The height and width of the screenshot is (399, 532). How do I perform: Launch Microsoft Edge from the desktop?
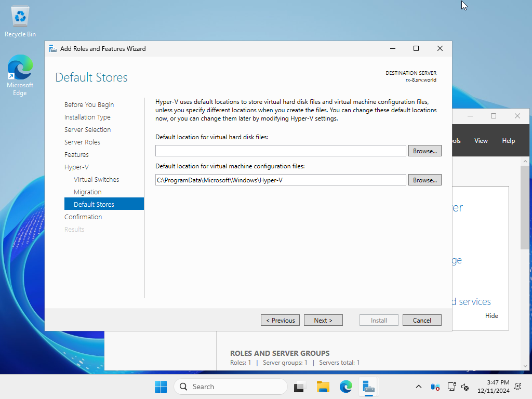coord(20,68)
